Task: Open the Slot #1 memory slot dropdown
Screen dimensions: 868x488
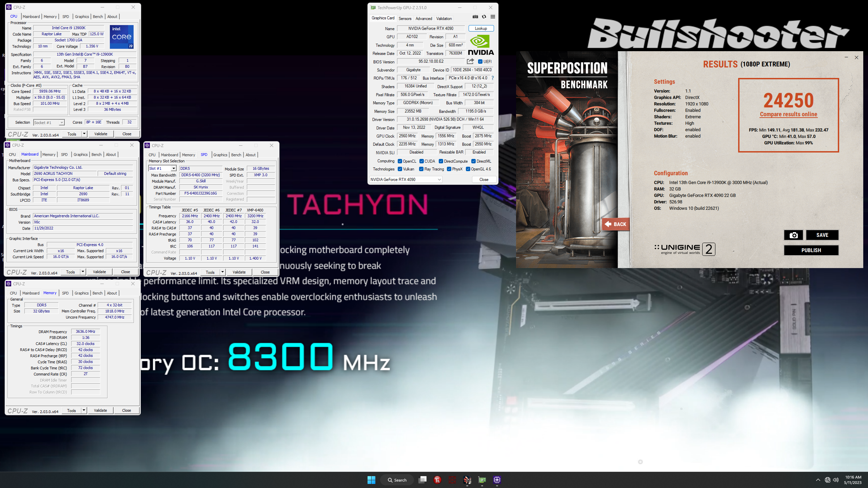Action: click(x=162, y=168)
